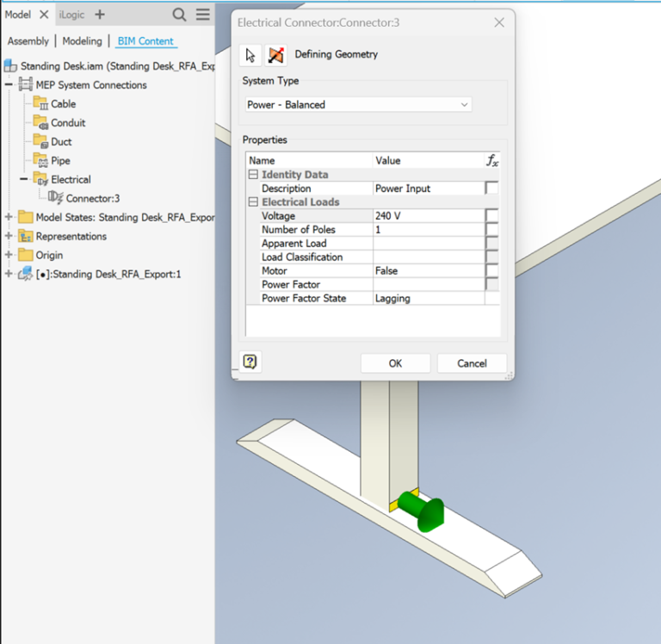Select the Assembly browser view
The width and height of the screenshot is (661, 644).
[x=28, y=41]
